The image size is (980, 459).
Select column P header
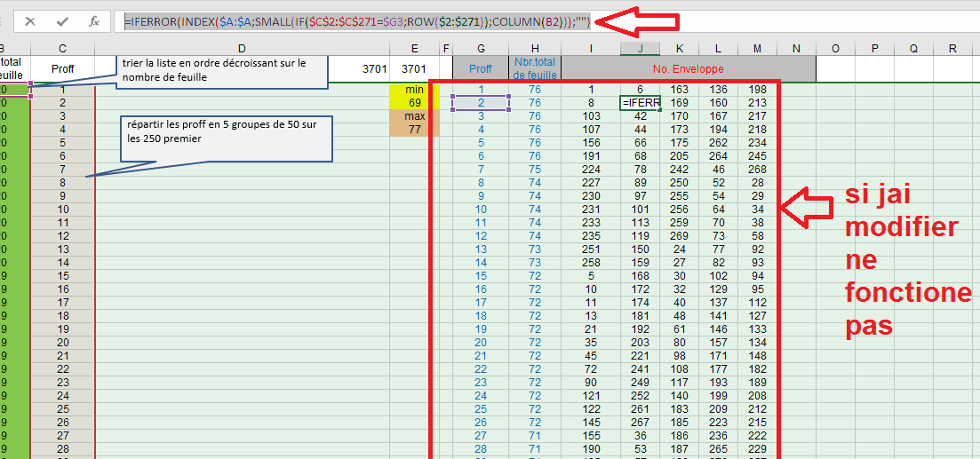pos(874,49)
